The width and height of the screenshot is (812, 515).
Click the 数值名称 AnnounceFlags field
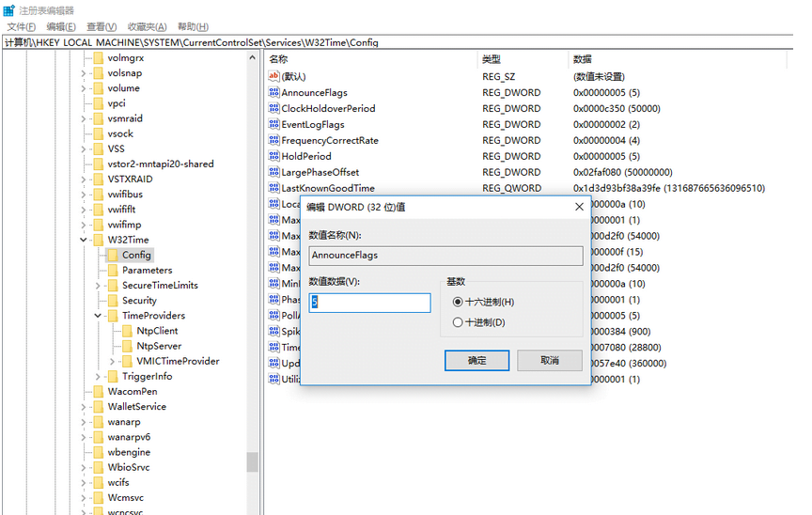tap(445, 256)
